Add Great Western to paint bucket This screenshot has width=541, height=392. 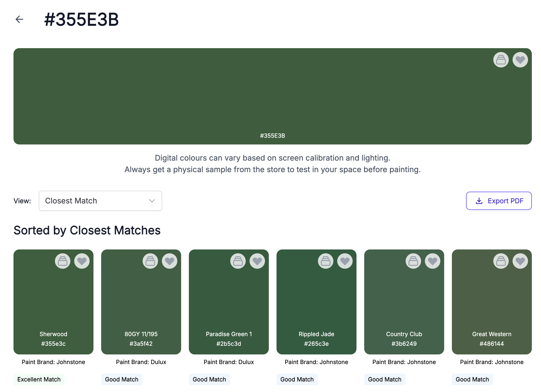501,261
